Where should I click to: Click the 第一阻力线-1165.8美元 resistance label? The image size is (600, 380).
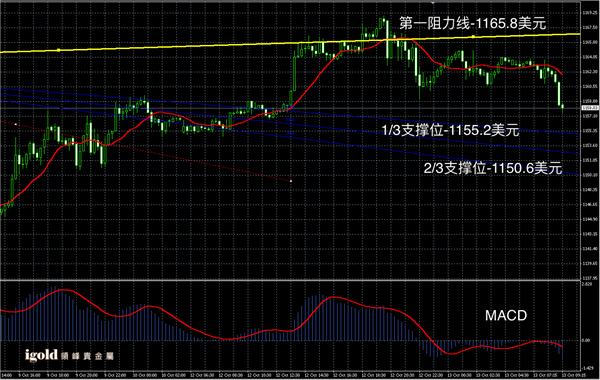[472, 24]
